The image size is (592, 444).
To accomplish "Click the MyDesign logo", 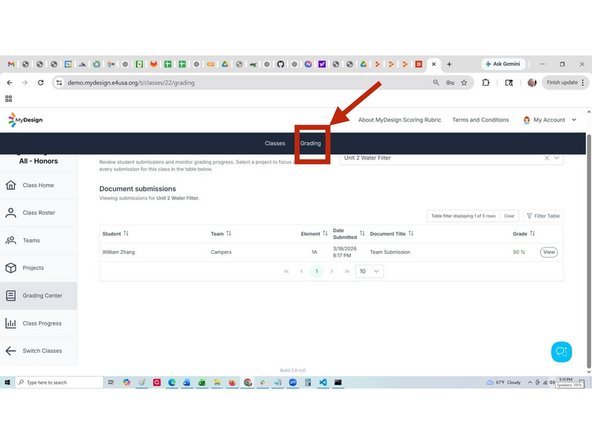I will (25, 120).
